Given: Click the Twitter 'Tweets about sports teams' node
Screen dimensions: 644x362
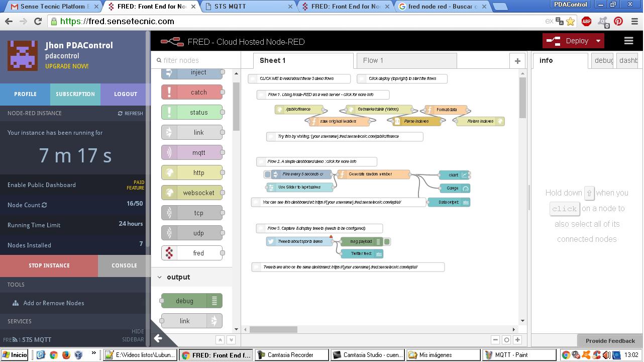Looking at the screenshot, I should pos(299,241).
